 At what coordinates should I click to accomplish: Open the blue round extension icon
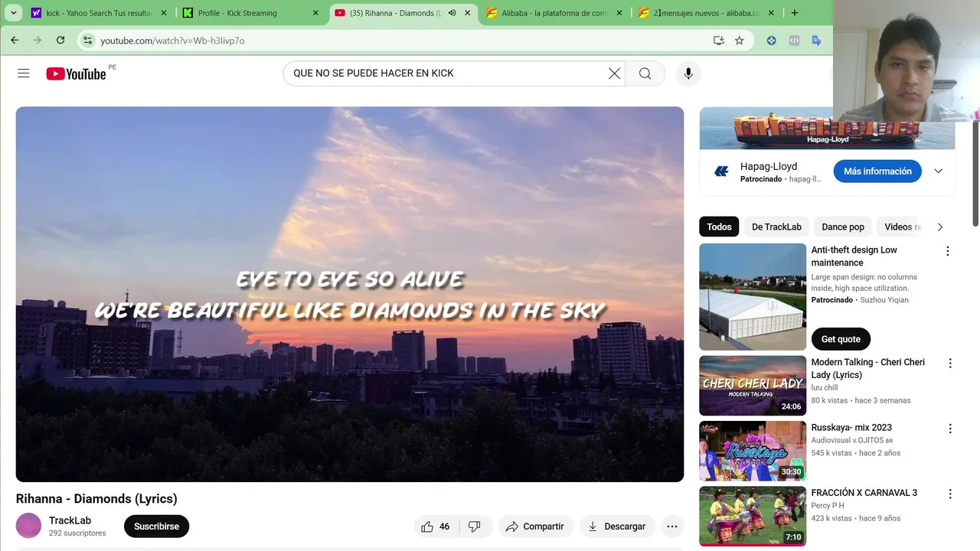tap(772, 41)
